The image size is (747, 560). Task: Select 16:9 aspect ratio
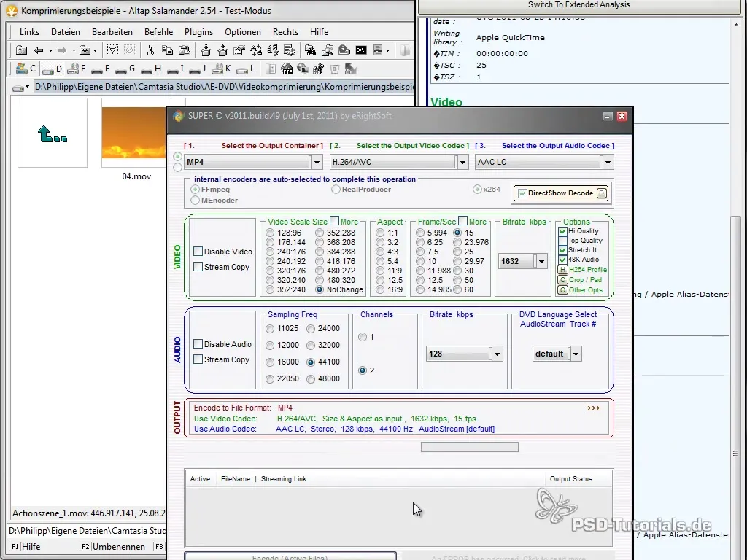(x=379, y=289)
